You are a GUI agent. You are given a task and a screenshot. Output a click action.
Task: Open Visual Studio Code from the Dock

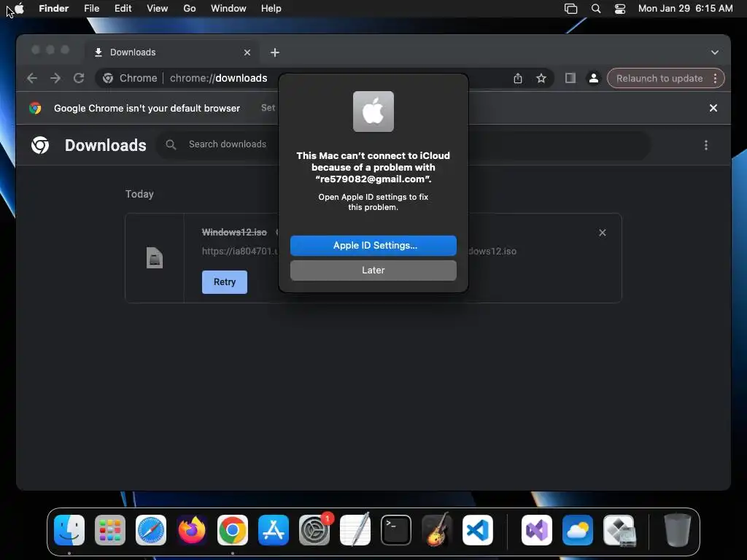(478, 530)
